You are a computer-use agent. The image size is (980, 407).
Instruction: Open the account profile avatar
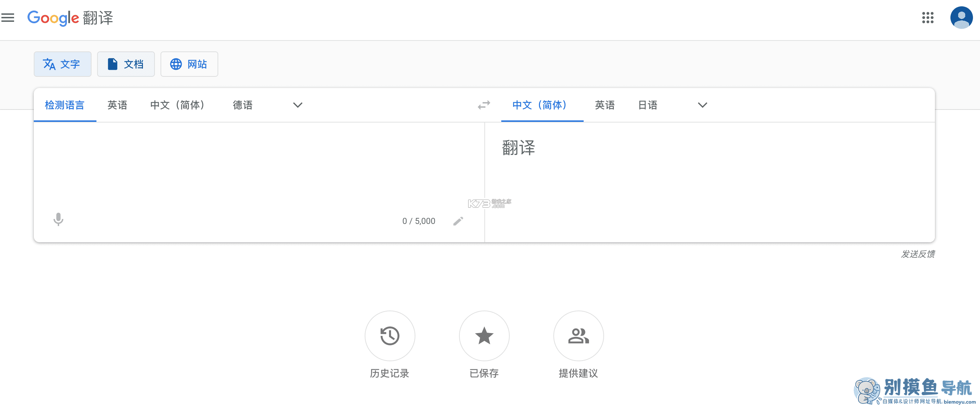pos(961,18)
